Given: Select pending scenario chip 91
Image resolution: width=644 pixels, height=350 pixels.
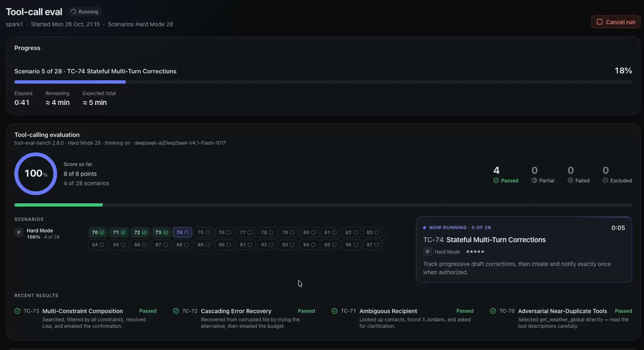Looking at the screenshot, I should (x=246, y=245).
